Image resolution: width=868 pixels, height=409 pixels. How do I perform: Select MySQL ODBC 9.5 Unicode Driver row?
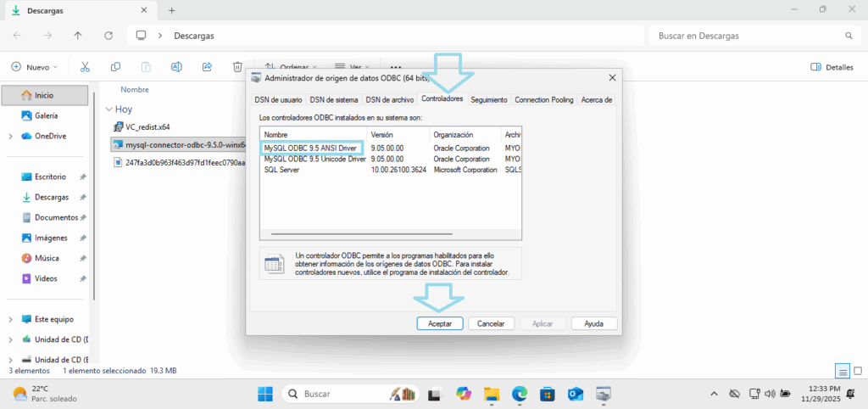[391, 159]
